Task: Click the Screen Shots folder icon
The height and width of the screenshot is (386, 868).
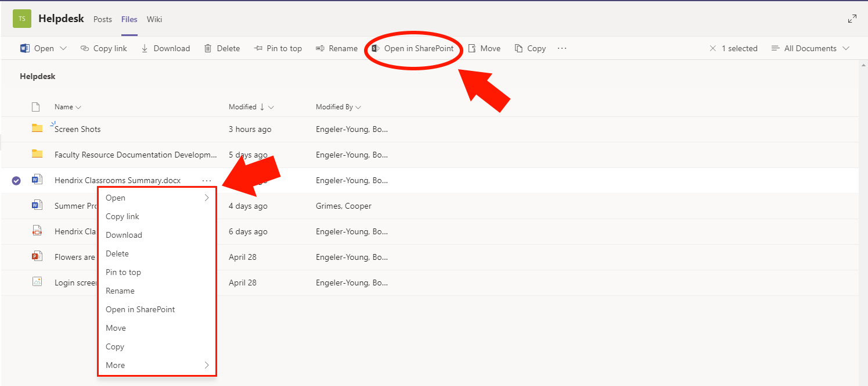Action: (37, 128)
